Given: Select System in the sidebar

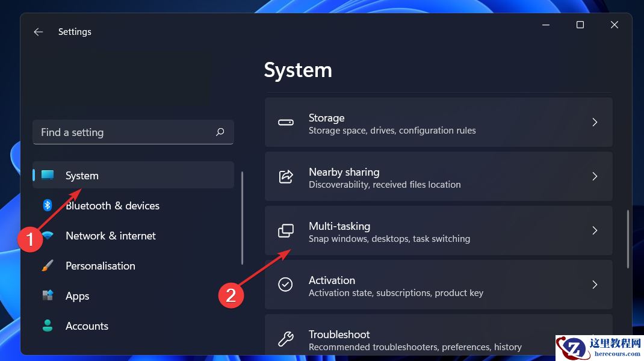Looking at the screenshot, I should point(133,175).
